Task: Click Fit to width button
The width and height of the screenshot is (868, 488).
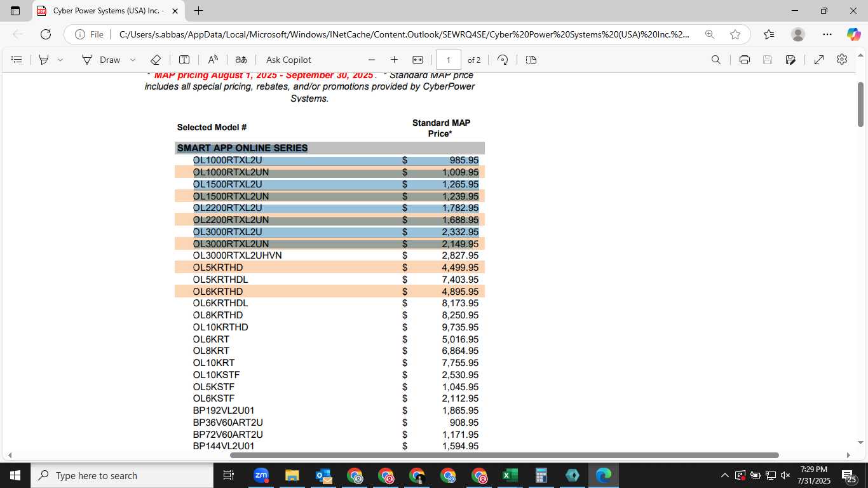Action: pyautogui.click(x=417, y=60)
